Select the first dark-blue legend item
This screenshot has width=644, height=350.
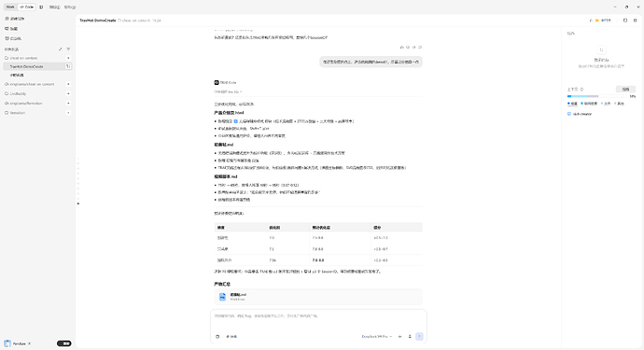click(572, 104)
